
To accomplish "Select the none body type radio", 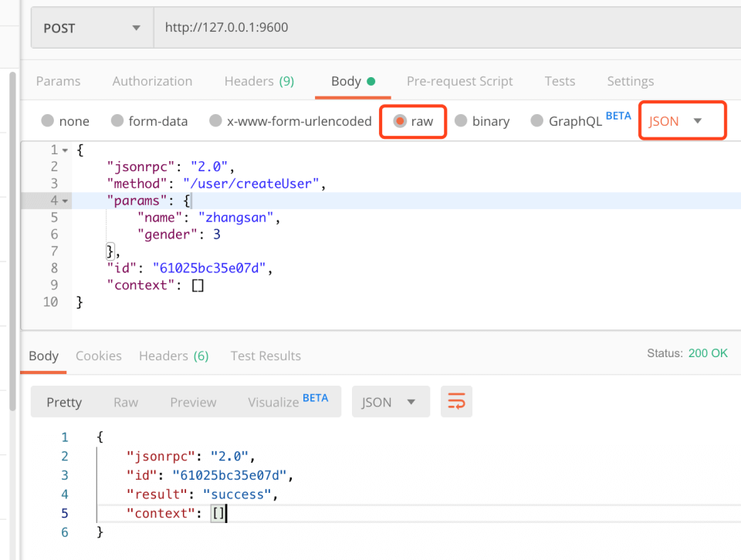I will 47,121.
